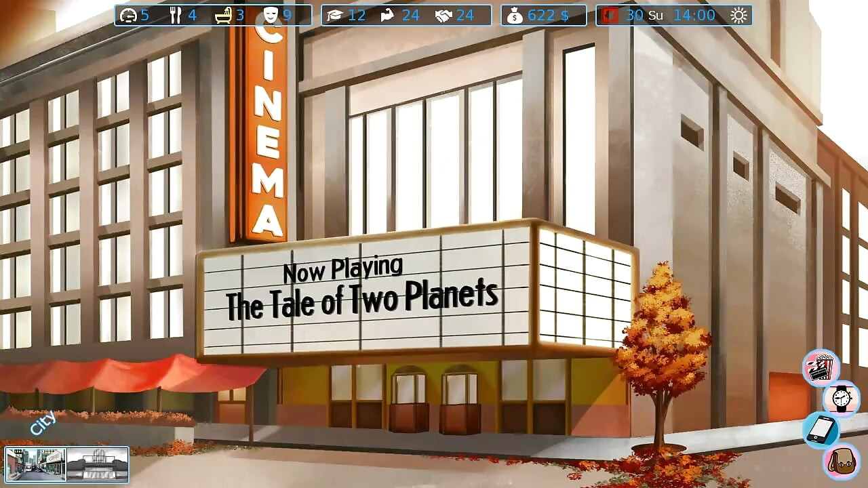Open the wristwatch wait icon
The image size is (868, 488).
(x=842, y=398)
